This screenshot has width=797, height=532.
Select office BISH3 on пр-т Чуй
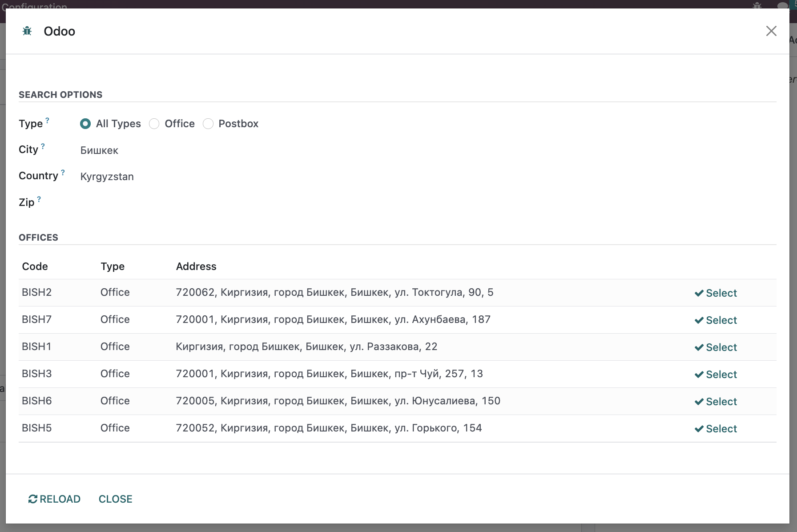pos(716,375)
